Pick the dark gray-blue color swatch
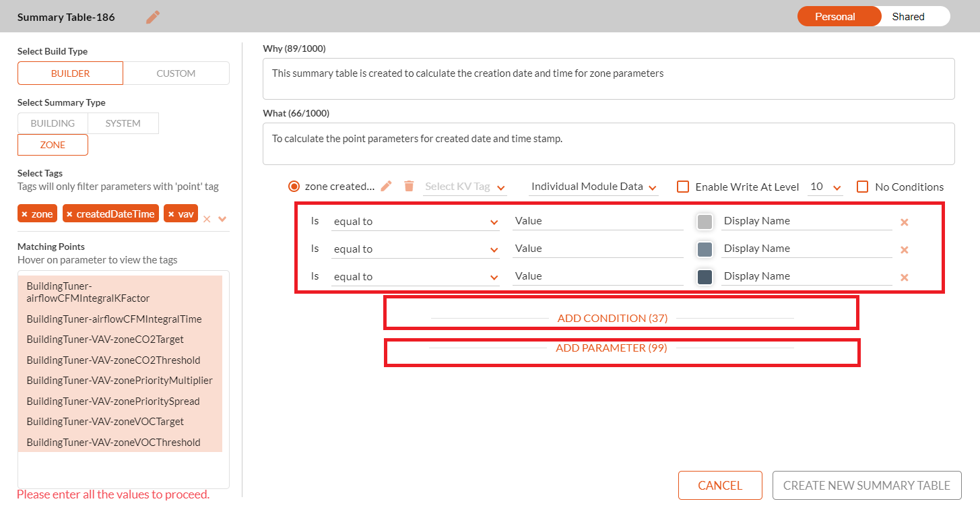980x516 pixels. click(x=705, y=277)
